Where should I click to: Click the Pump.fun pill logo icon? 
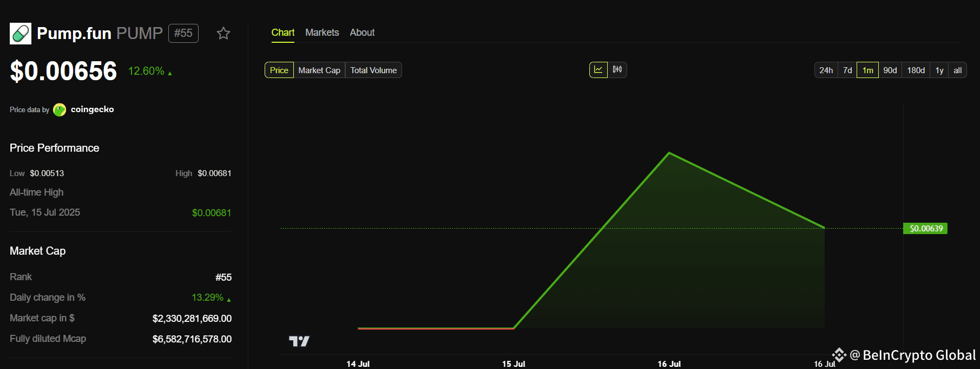[x=21, y=34]
